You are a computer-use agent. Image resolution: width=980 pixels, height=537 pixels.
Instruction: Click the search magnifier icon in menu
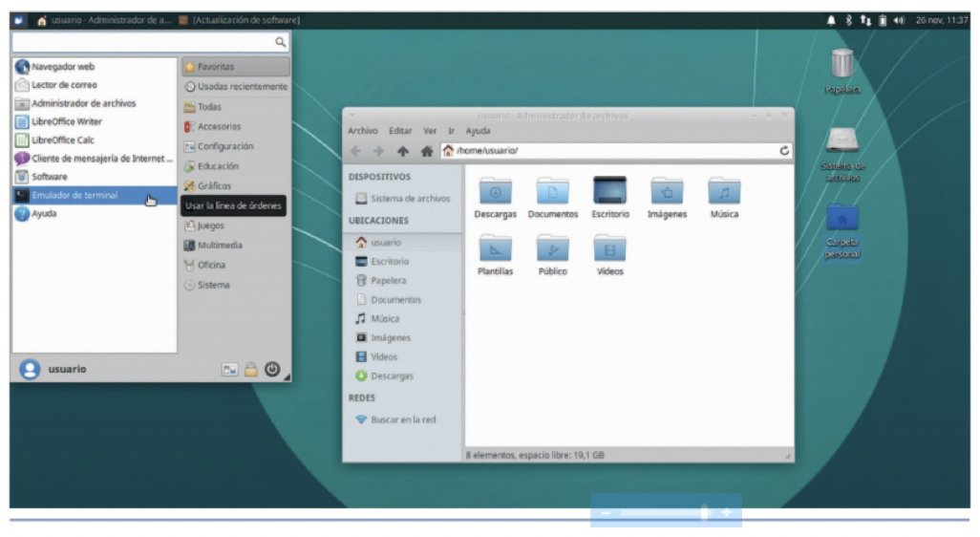coord(280,42)
